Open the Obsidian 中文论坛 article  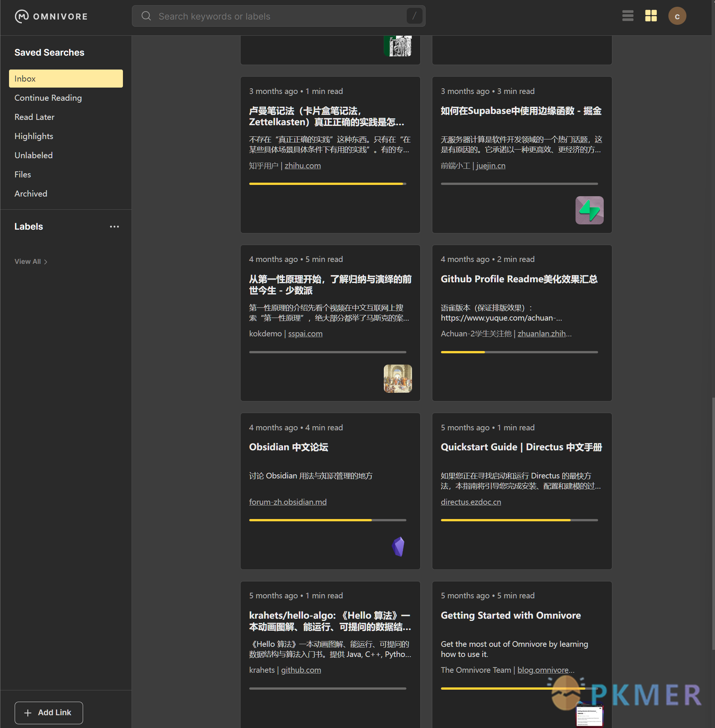pos(289,447)
